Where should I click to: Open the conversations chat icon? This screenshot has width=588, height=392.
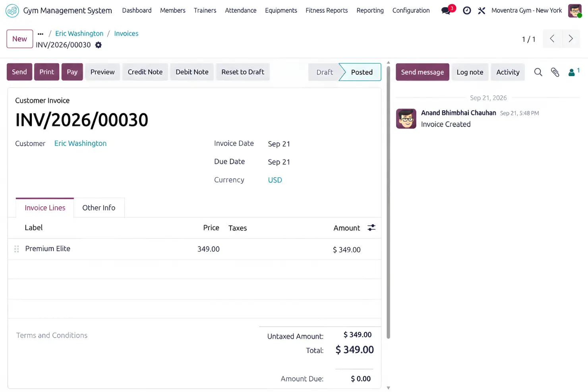(446, 11)
